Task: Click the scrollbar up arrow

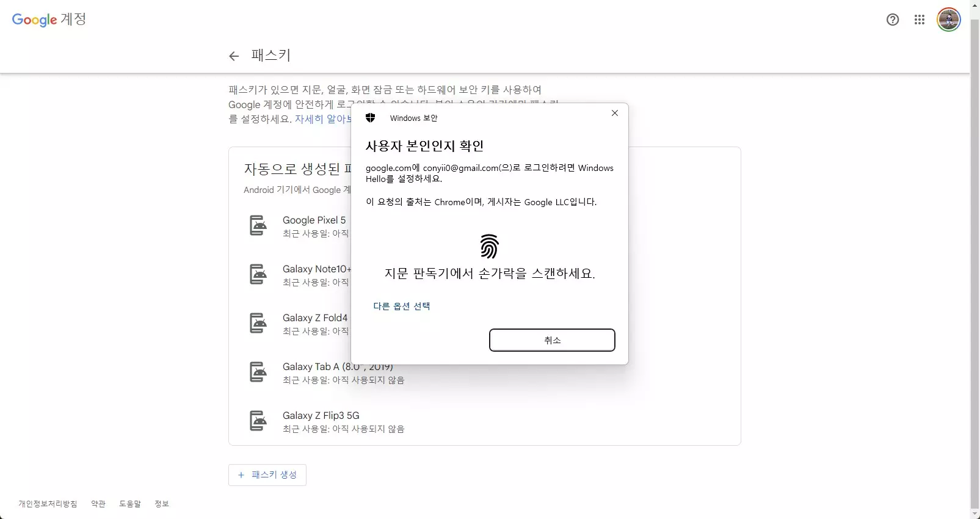Action: click(x=975, y=5)
